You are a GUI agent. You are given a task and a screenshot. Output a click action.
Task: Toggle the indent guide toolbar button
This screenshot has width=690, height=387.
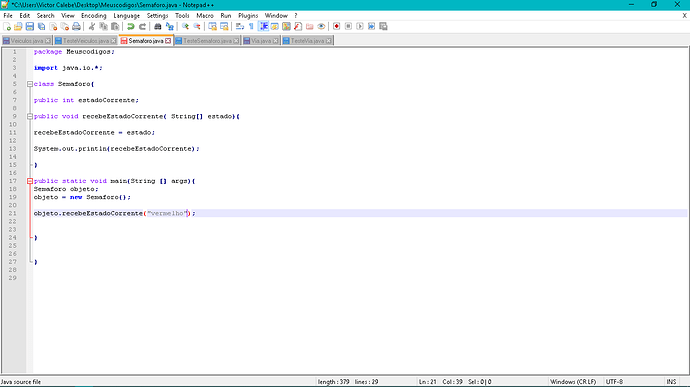click(263, 26)
